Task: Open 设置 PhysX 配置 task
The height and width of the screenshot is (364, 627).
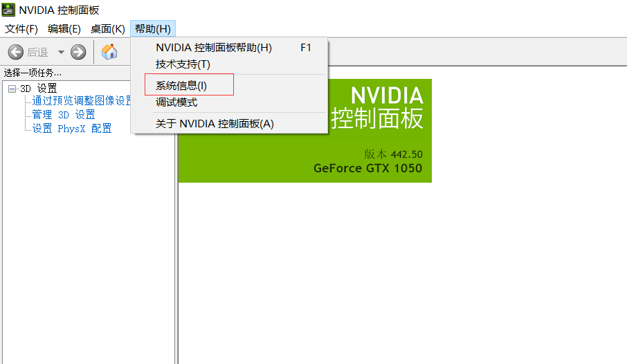Action: (x=72, y=129)
